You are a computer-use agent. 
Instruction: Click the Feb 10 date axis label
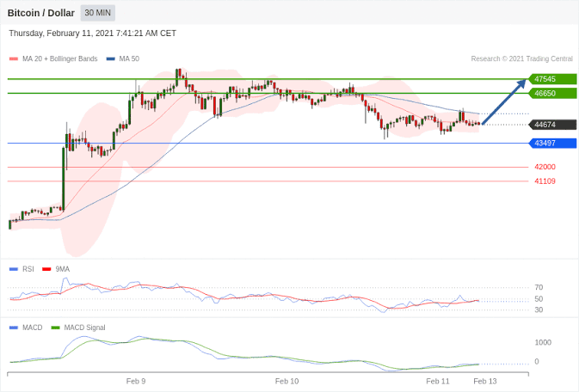(x=286, y=382)
